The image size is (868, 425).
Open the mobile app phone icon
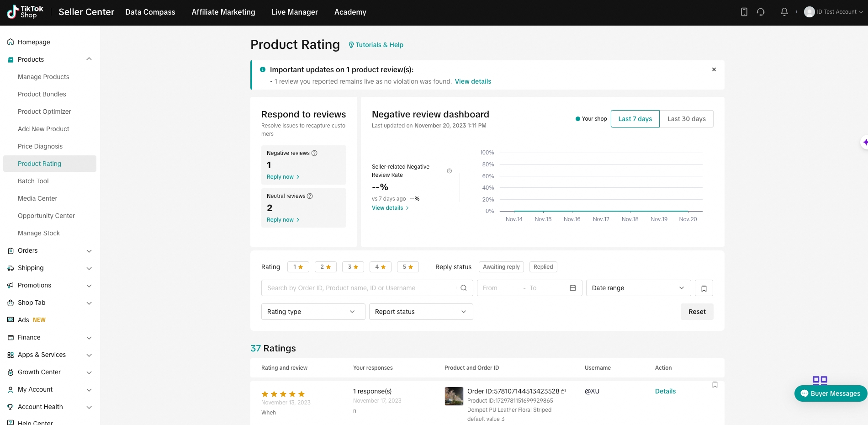pyautogui.click(x=744, y=12)
